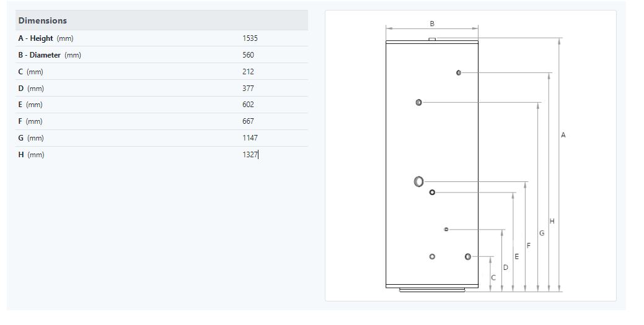The width and height of the screenshot is (644, 325).
Task: Click the H marker label in the diagram
Action: (x=552, y=221)
